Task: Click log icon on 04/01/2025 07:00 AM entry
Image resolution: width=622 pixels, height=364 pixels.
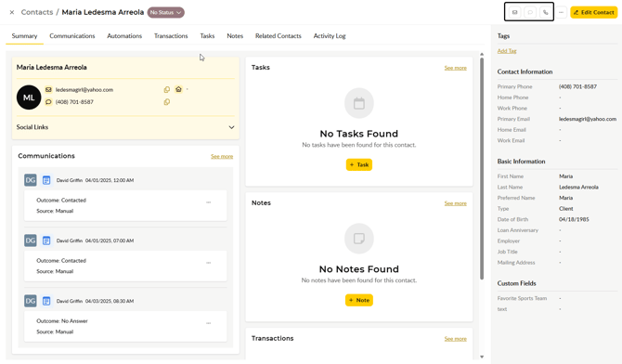Action: (46, 240)
